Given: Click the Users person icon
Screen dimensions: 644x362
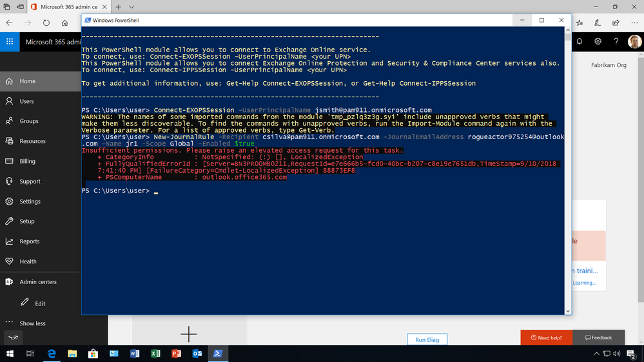Looking at the screenshot, I should pos(9,101).
